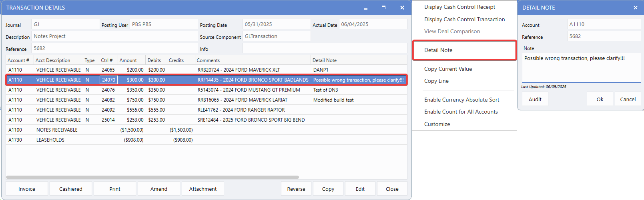The width and height of the screenshot is (644, 200).
Task: Click inside the Note text area
Action: click(x=581, y=70)
